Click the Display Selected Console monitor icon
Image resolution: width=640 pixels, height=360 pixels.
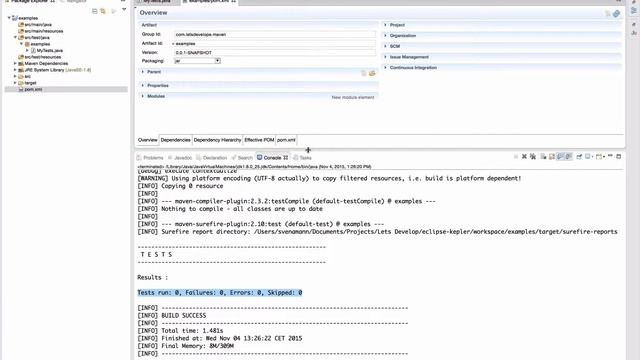[x=587, y=156]
